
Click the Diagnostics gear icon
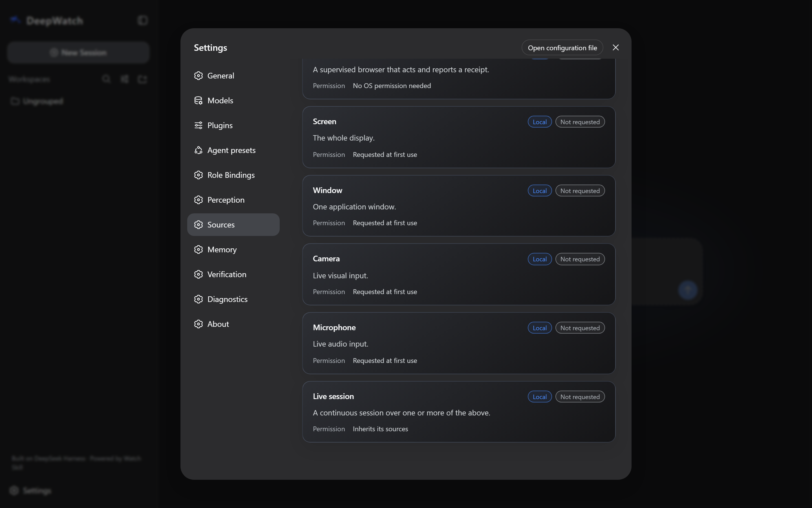tap(198, 299)
